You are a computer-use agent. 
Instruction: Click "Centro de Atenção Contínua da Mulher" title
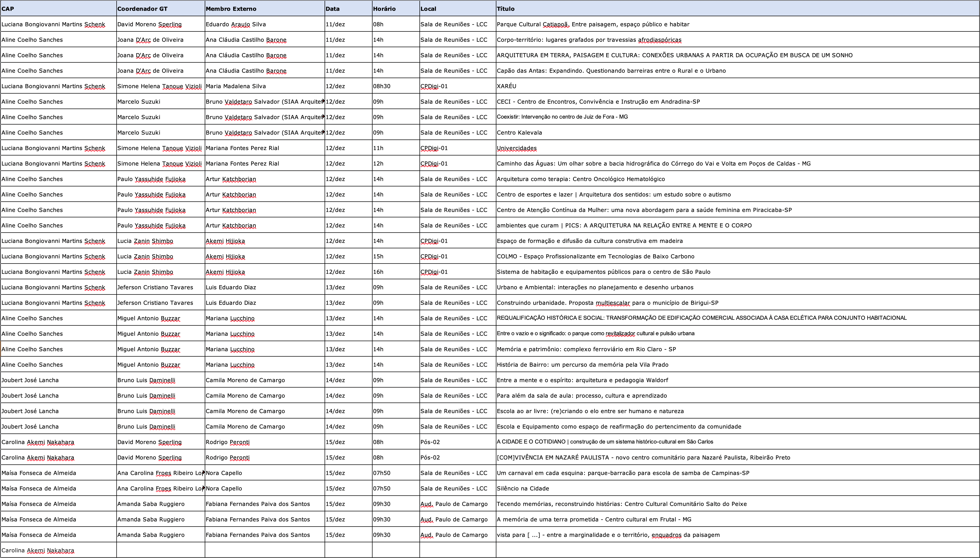point(738,210)
